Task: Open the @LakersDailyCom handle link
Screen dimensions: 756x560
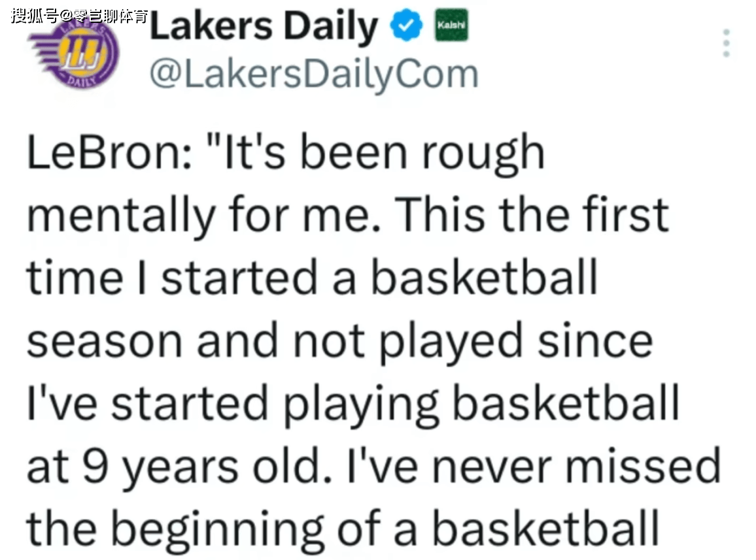Action: 314,74
